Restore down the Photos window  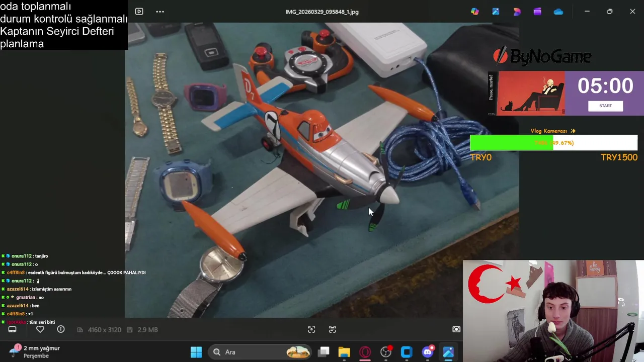click(610, 11)
